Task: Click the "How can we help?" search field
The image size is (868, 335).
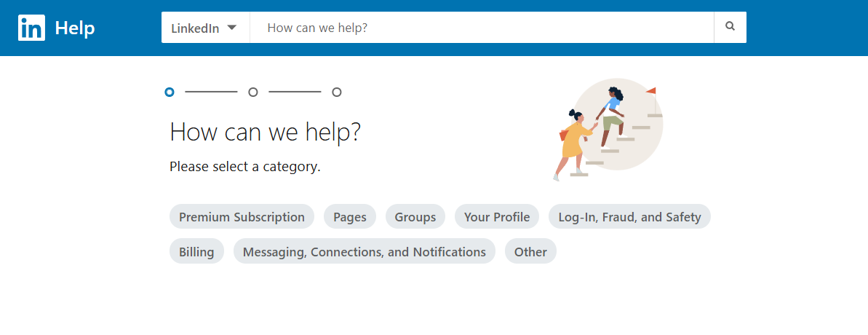Action: (481, 28)
